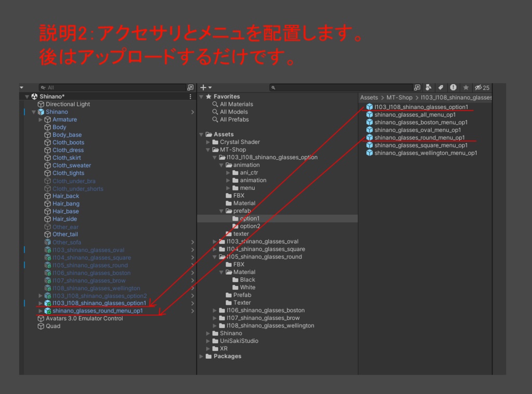The width and height of the screenshot is (532, 394).
Task: Collapse the Assets folder tree
Action: 201,134
